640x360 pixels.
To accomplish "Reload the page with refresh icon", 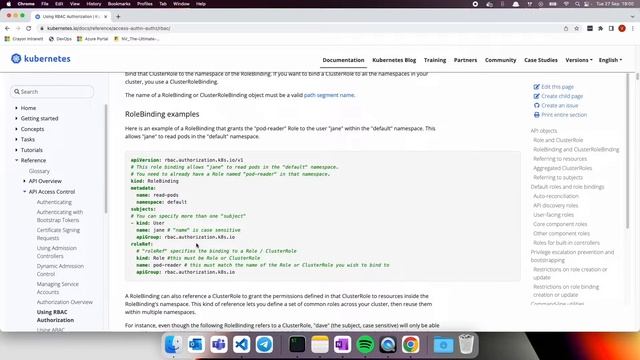I will (29, 28).
